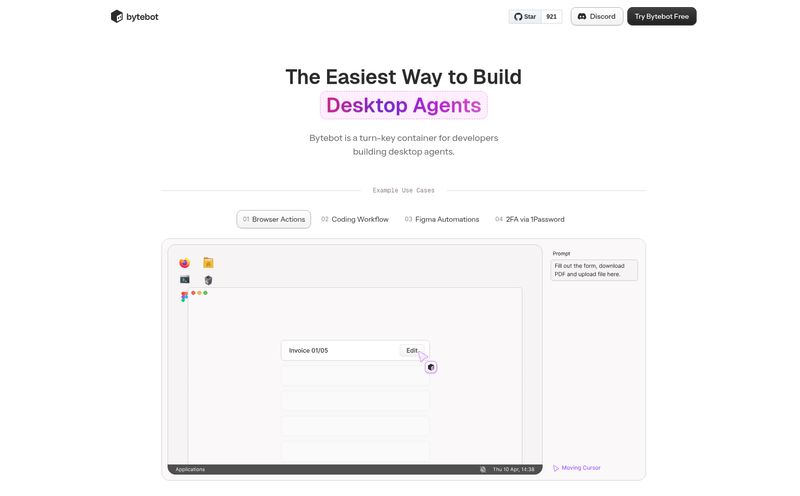Click the tray icon beside the clock
This screenshot has width=800, height=496.
point(483,469)
